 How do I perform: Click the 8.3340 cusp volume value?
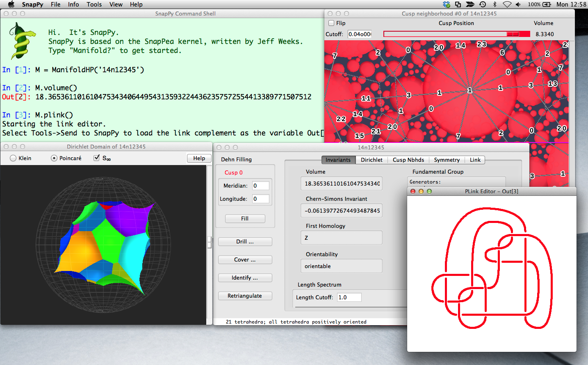click(x=545, y=34)
